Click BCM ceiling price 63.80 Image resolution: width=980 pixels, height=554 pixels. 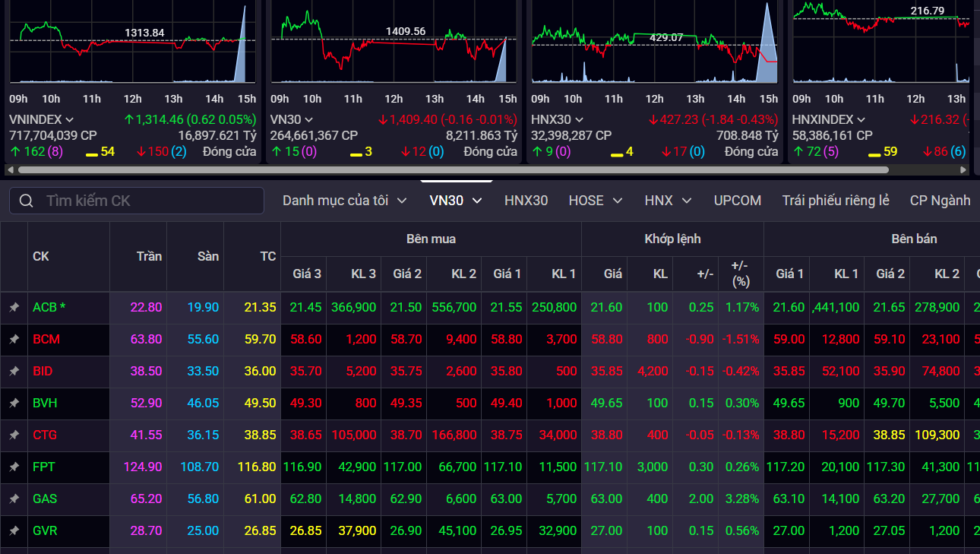coord(146,340)
